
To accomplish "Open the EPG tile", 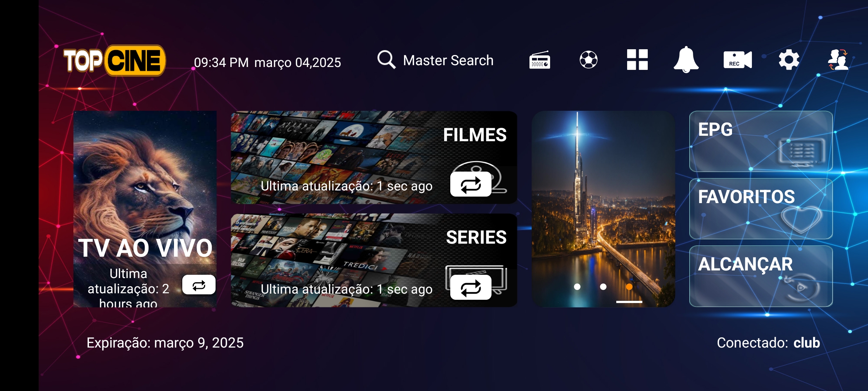I will (761, 142).
